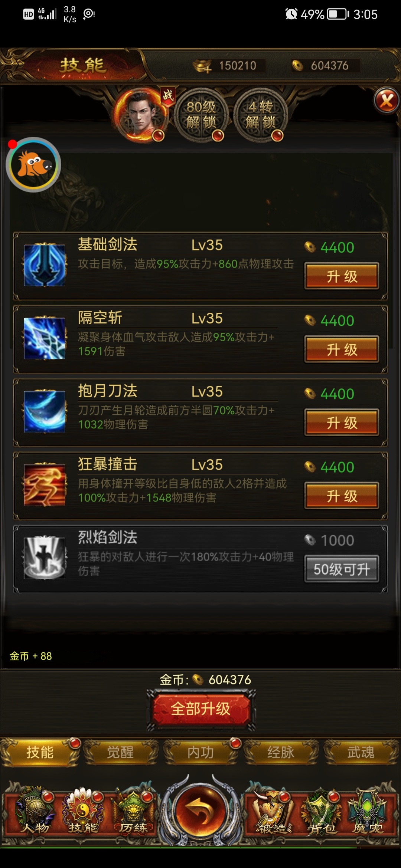Tap the floating orange dog mascot icon
401x868 pixels.
tap(33, 165)
